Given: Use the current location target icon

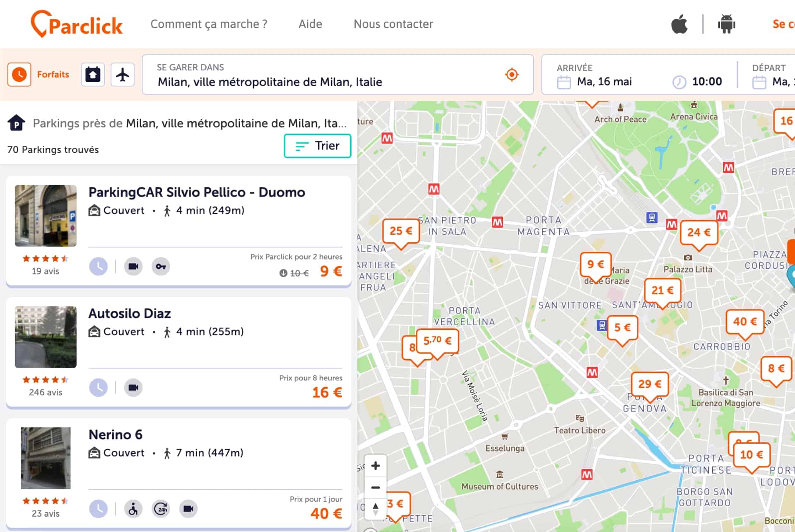Looking at the screenshot, I should click(512, 75).
